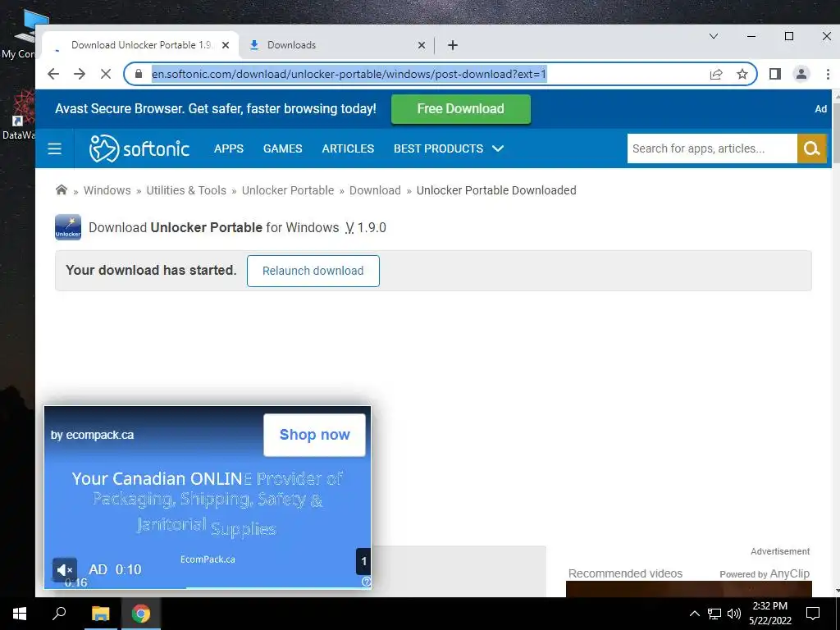Open APPS menu item
This screenshot has height=630, width=840.
(229, 148)
